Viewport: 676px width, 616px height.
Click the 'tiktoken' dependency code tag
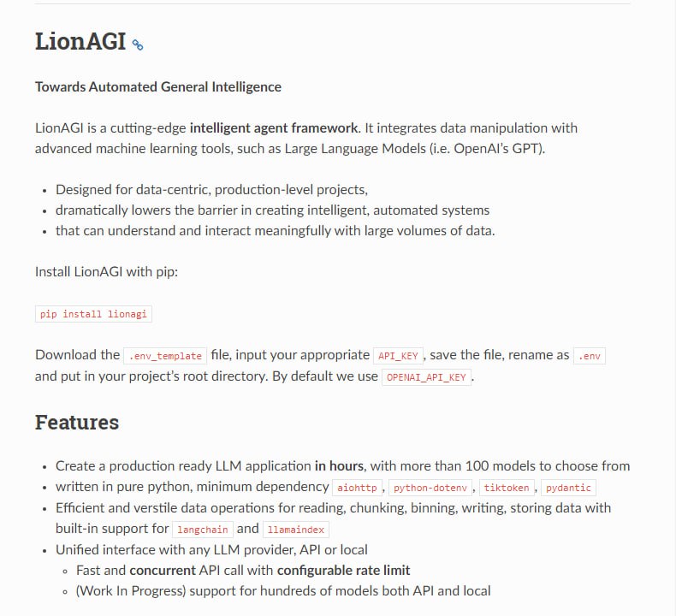507,488
